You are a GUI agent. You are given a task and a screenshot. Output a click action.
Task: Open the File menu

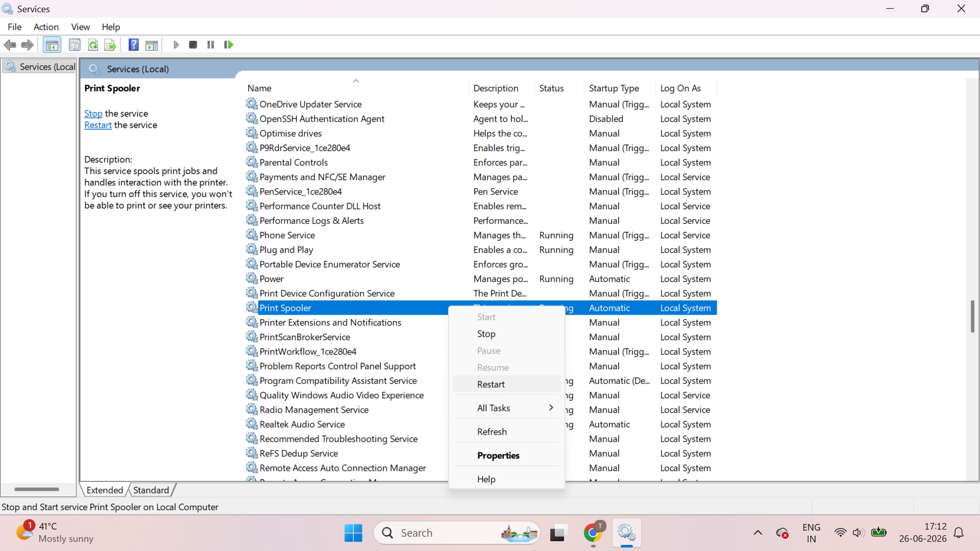[x=15, y=27]
